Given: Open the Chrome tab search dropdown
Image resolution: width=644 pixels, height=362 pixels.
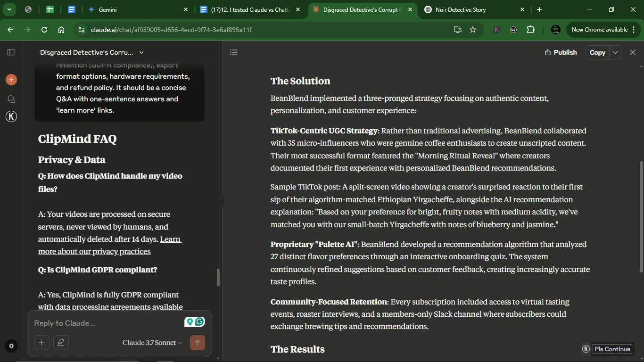Looking at the screenshot, I should coord(9,9).
